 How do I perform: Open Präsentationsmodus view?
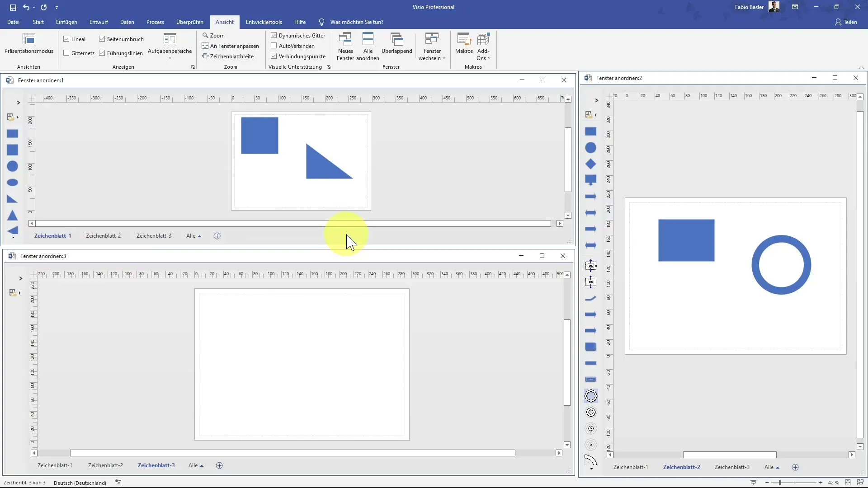(29, 44)
